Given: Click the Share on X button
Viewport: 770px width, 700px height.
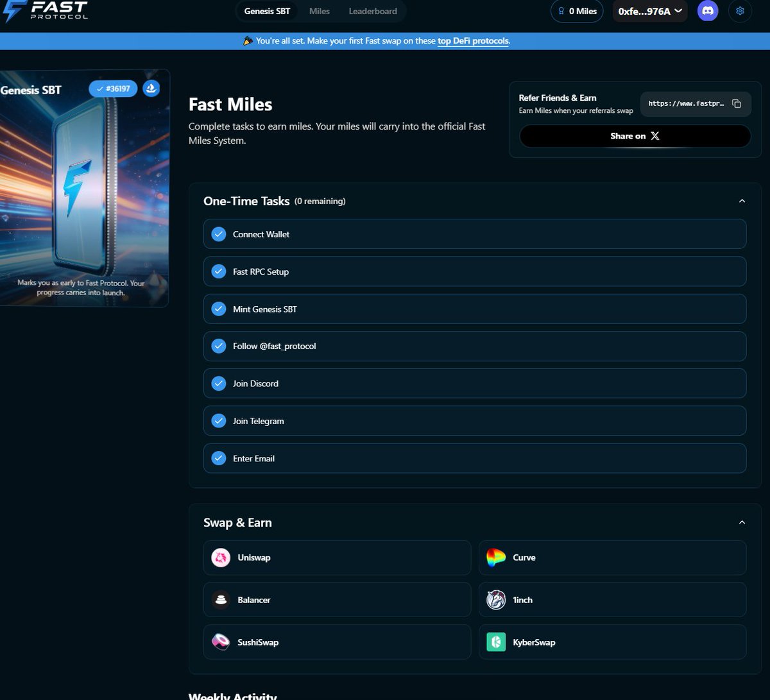Looking at the screenshot, I should click(635, 136).
